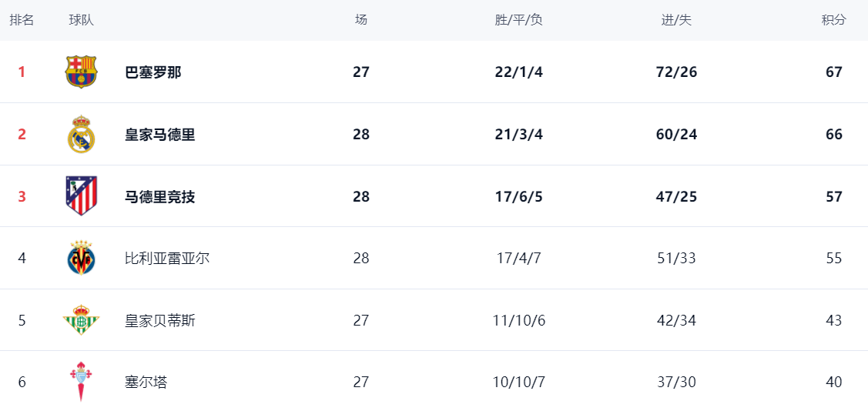The image size is (868, 411).
Task: Open the 巴塞罗那 team link
Action: [153, 72]
